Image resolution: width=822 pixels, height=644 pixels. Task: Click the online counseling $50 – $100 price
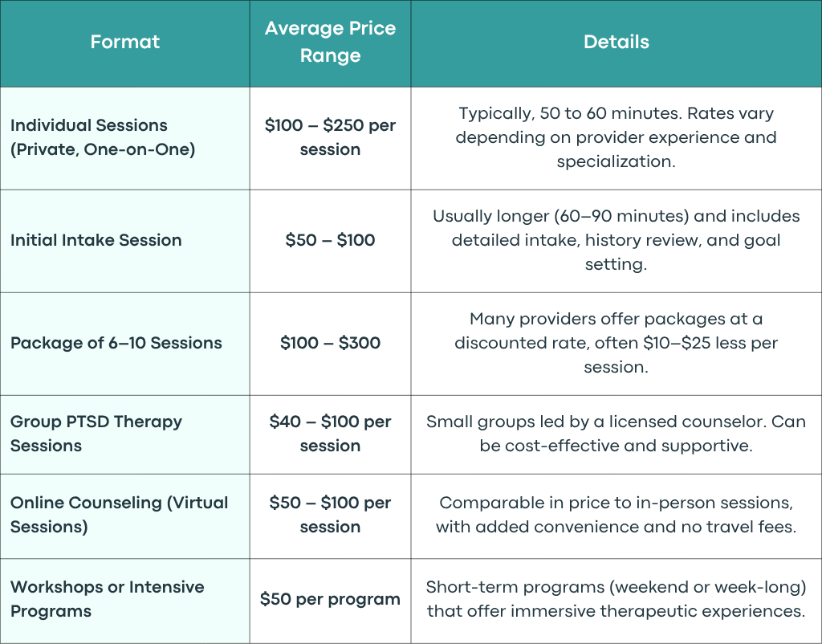click(330, 515)
